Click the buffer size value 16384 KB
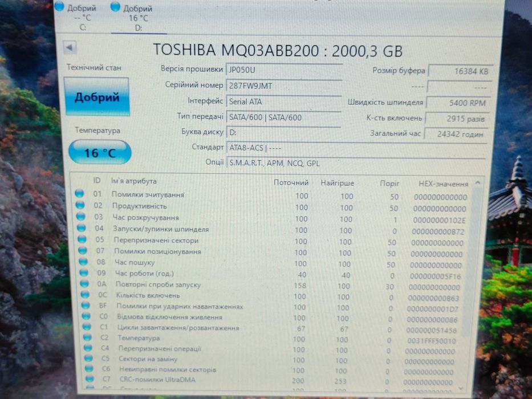 (461, 71)
